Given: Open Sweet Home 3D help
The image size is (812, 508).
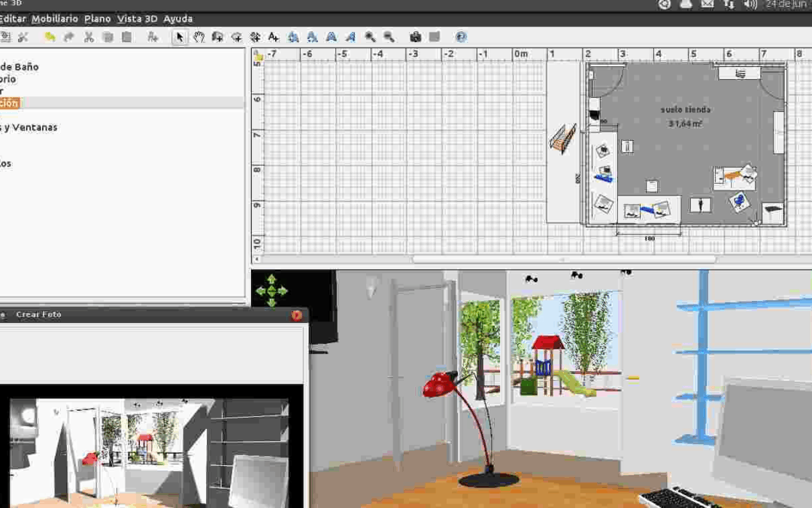Looking at the screenshot, I should 461,37.
